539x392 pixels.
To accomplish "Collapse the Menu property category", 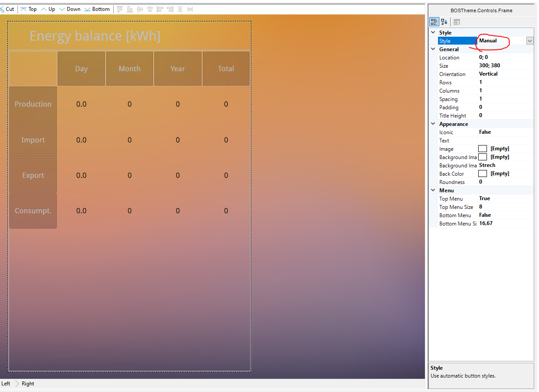I will [433, 191].
